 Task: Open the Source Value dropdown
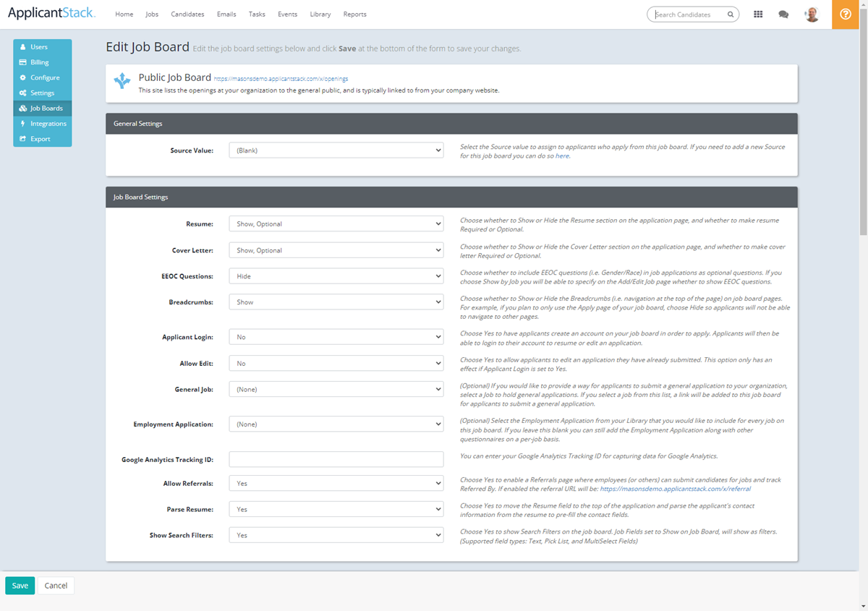pos(336,150)
